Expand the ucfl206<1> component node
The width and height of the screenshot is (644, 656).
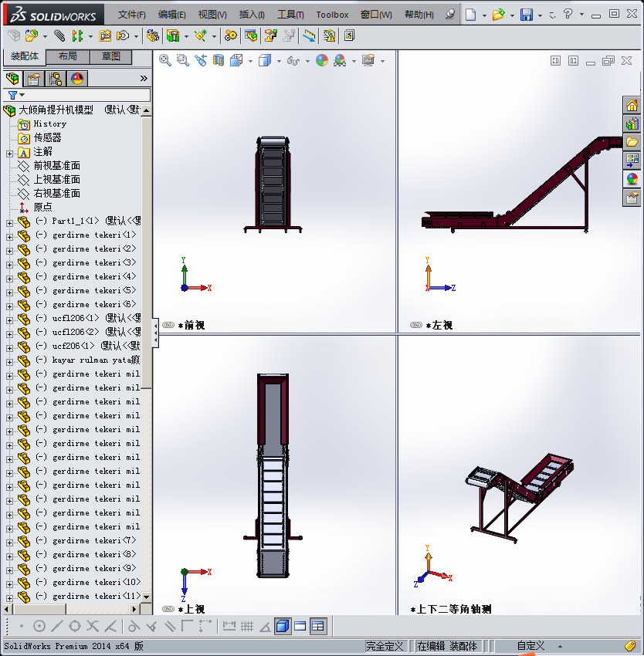pyautogui.click(x=9, y=320)
